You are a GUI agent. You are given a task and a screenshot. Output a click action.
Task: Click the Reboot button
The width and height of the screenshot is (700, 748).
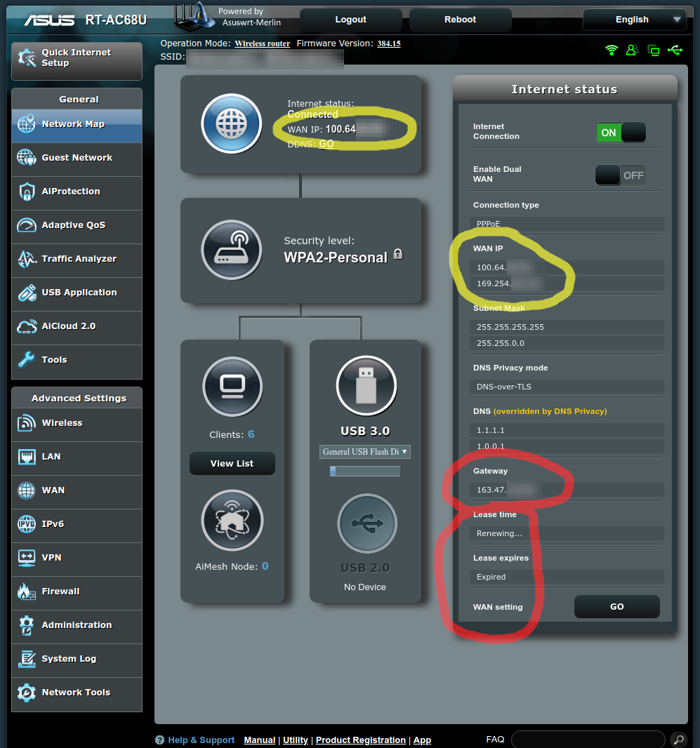click(460, 20)
